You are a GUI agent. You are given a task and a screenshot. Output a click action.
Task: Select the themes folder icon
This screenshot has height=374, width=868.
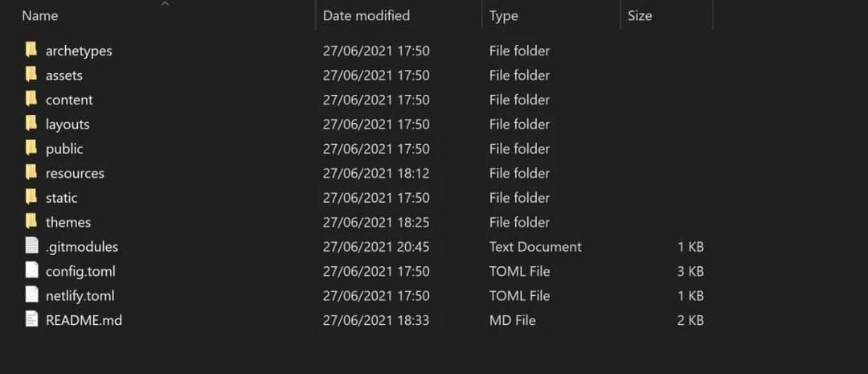pos(31,222)
